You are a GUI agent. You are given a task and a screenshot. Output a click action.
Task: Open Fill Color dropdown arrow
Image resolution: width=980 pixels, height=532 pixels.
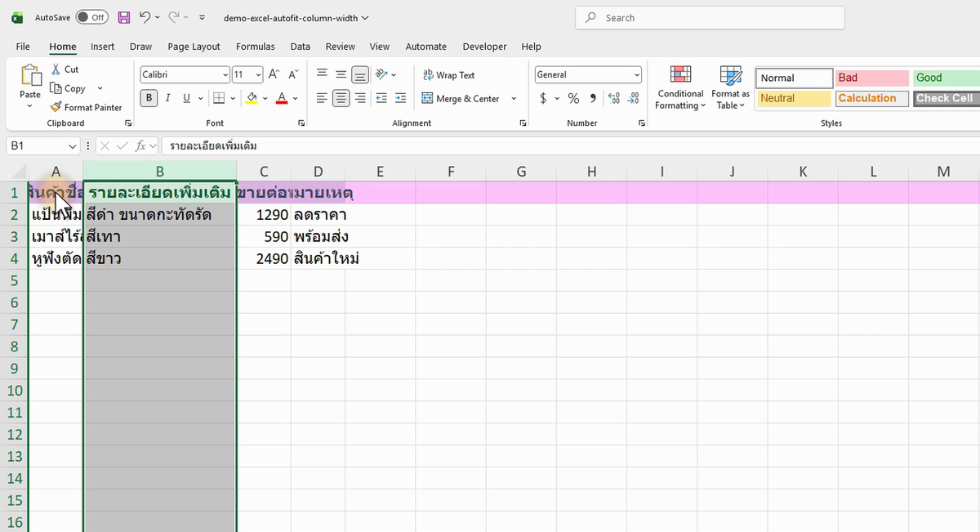coord(265,98)
